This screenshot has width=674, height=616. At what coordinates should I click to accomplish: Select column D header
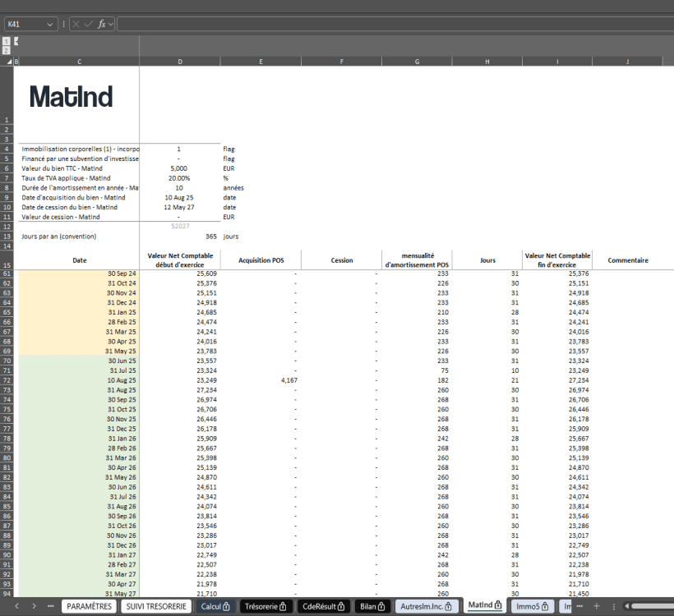pyautogui.click(x=179, y=62)
